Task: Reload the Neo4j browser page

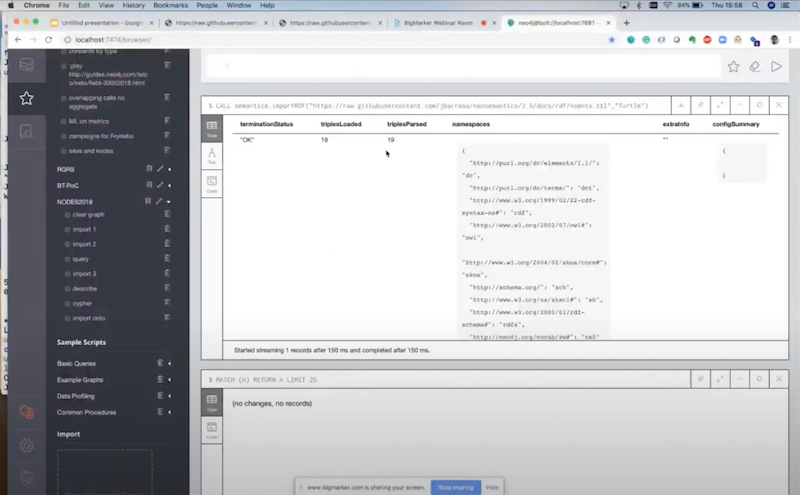Action: (x=48, y=40)
